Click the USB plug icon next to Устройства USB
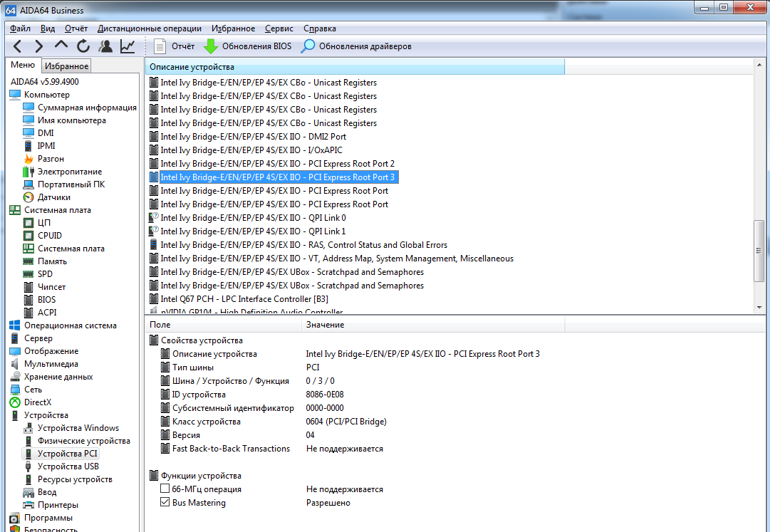This screenshot has width=770, height=532. tap(28, 466)
